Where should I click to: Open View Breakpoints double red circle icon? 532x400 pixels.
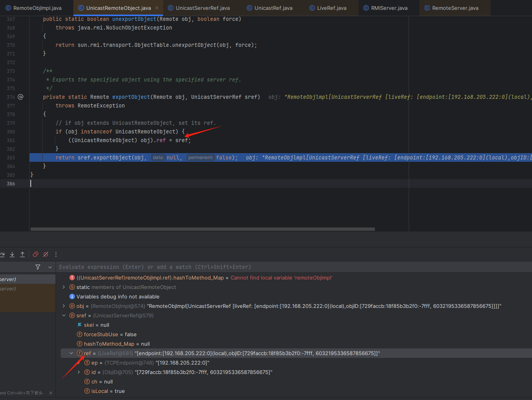tap(35, 254)
